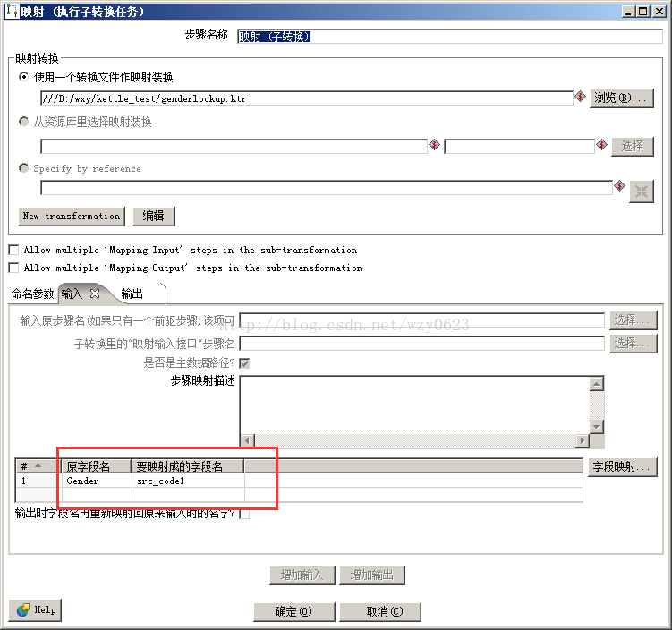Screen dimensions: 672x630
Task: Click variable icon after repository name field
Action: 435,145
